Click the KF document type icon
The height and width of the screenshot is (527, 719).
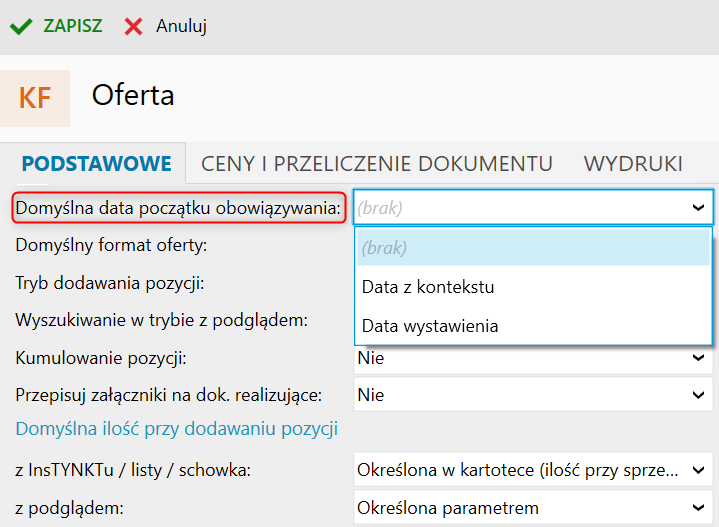pyautogui.click(x=35, y=98)
